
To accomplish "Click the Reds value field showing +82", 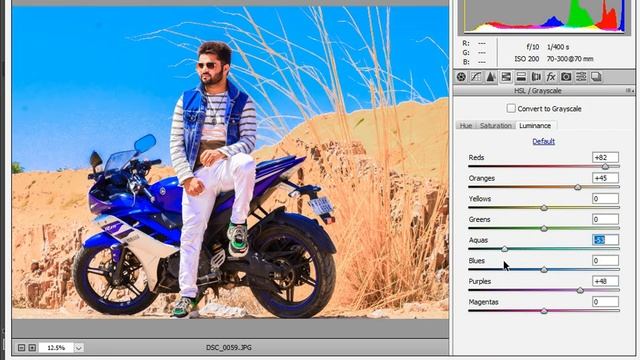I will [x=605, y=157].
